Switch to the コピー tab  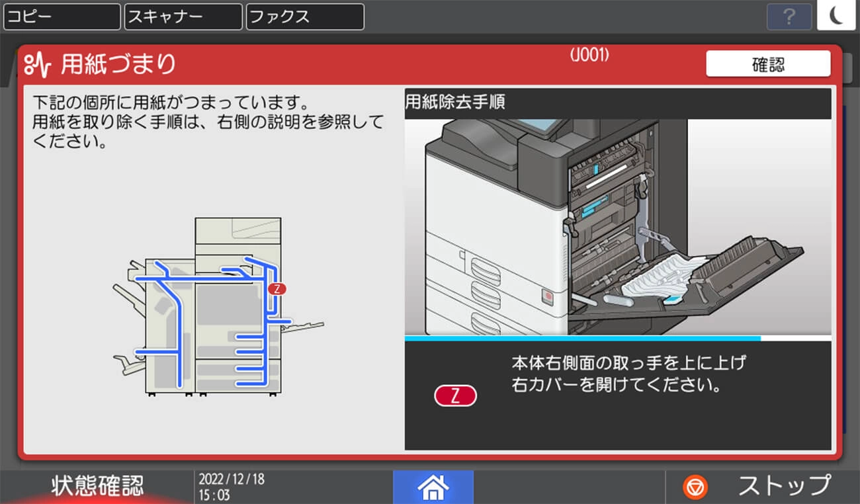pos(61,17)
